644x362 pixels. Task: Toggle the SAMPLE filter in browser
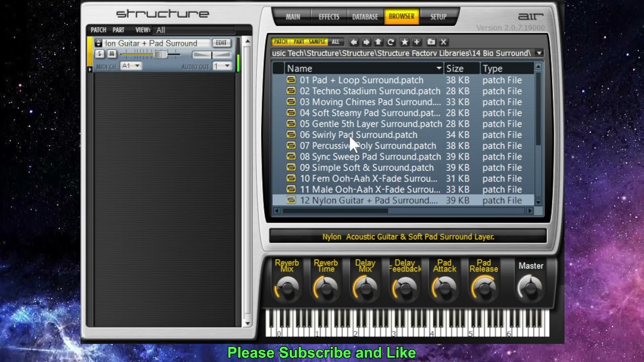317,42
